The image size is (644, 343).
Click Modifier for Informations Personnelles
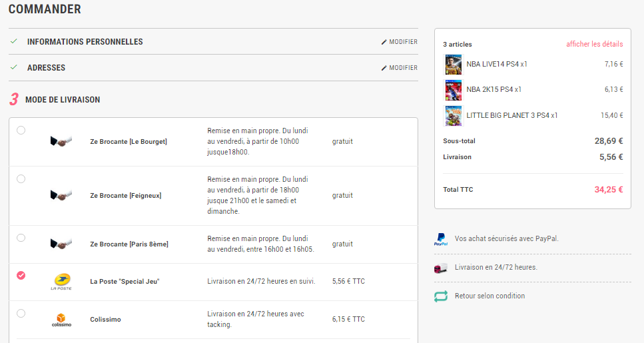click(400, 42)
